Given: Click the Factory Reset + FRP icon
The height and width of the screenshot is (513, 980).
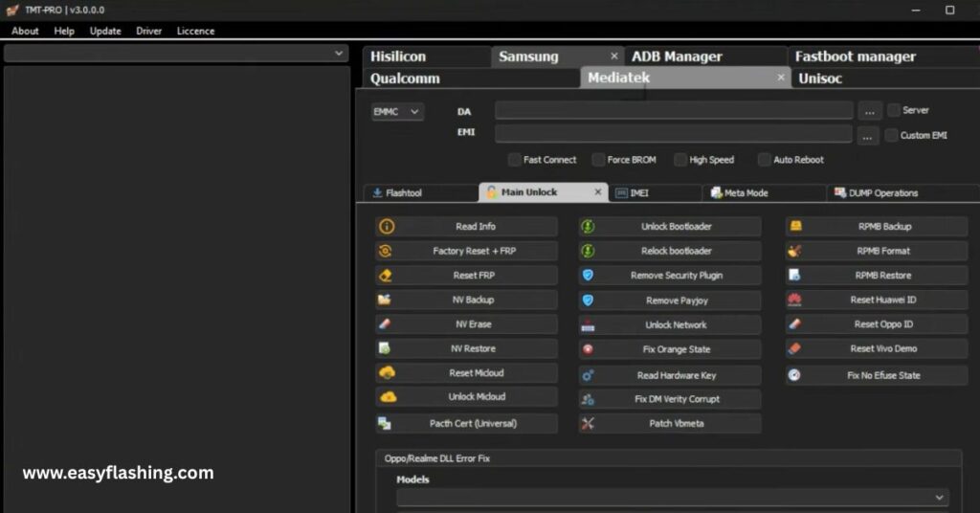Looking at the screenshot, I should (x=386, y=251).
